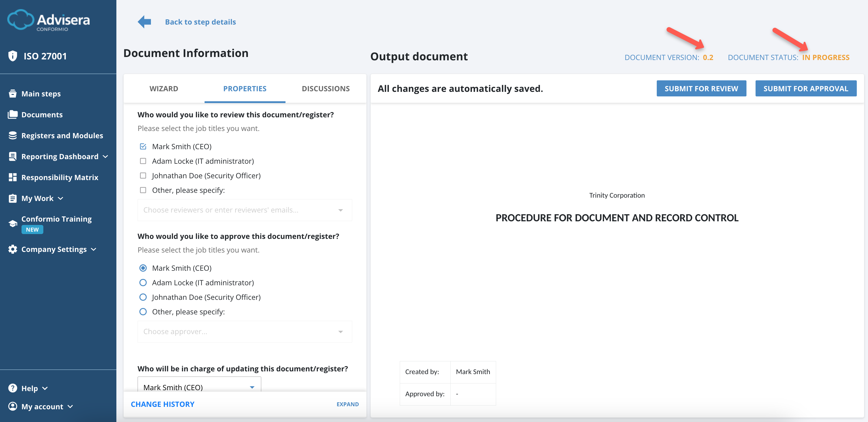Click the Help question mark icon
The image size is (868, 422).
pos(12,388)
